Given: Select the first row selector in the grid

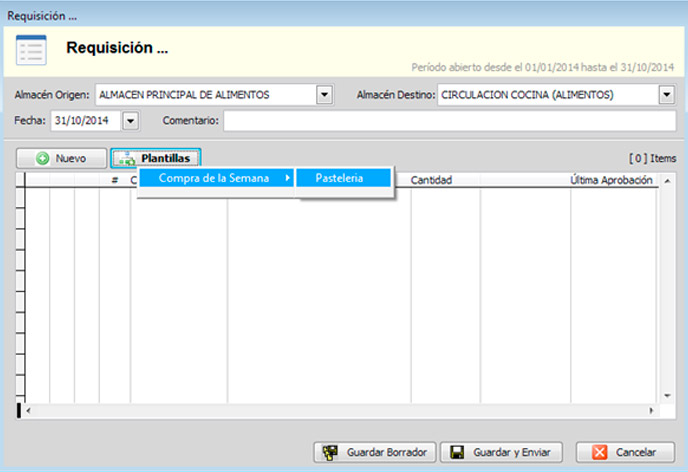Looking at the screenshot, I should 20,197.
